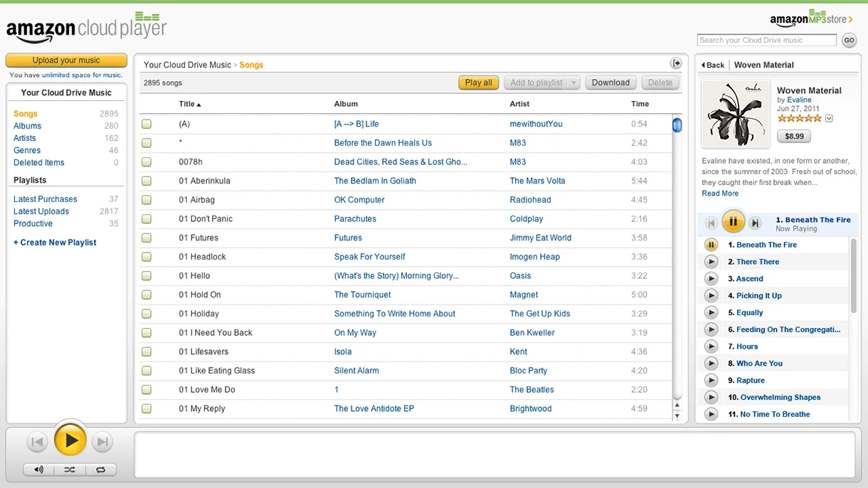This screenshot has height=488, width=868.
Task: Check the box for song (A)
Action: pyautogui.click(x=147, y=124)
